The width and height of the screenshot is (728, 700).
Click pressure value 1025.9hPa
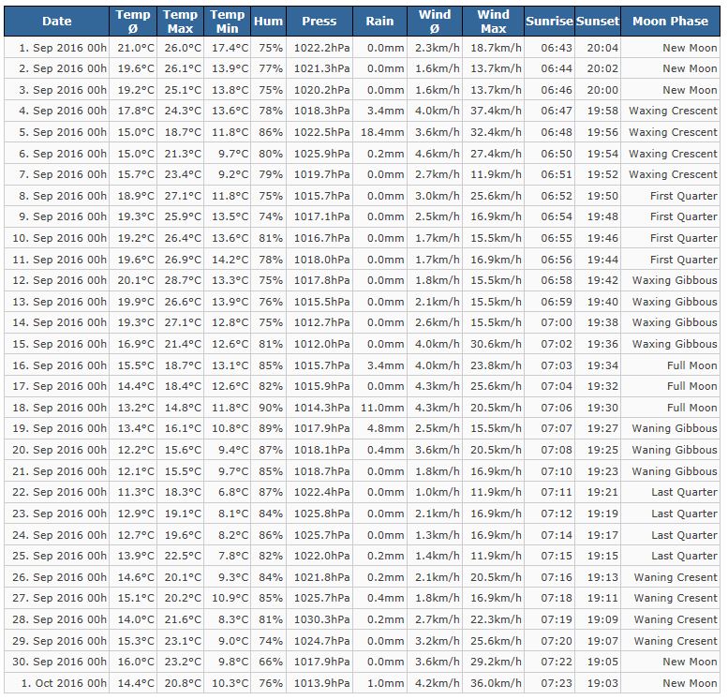pyautogui.click(x=321, y=154)
